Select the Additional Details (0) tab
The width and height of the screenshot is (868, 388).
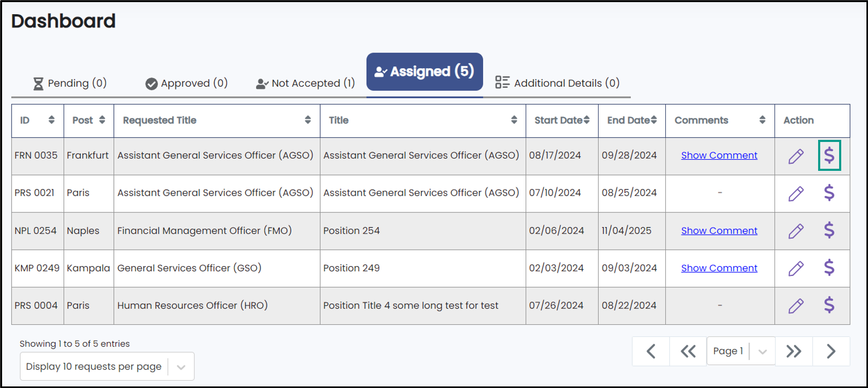coord(557,83)
